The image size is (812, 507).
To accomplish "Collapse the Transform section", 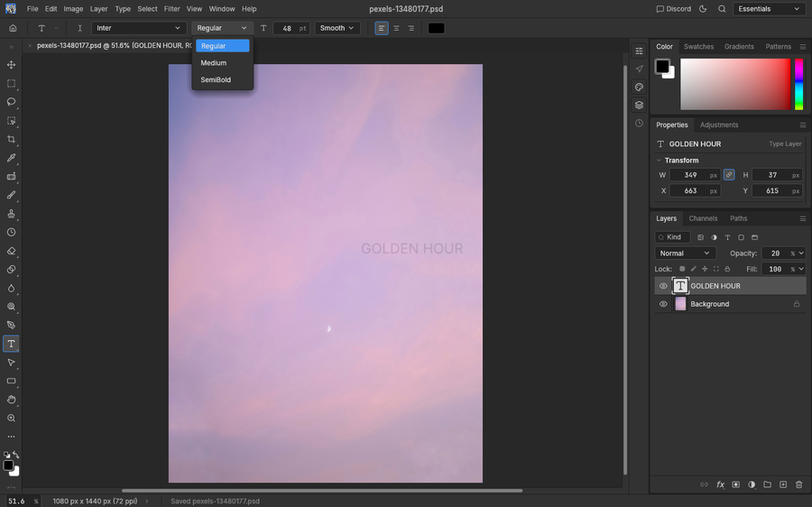I will [659, 161].
